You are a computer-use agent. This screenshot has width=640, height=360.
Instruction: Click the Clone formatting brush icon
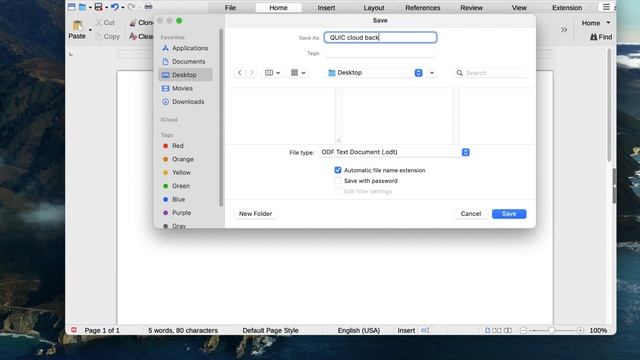click(133, 23)
